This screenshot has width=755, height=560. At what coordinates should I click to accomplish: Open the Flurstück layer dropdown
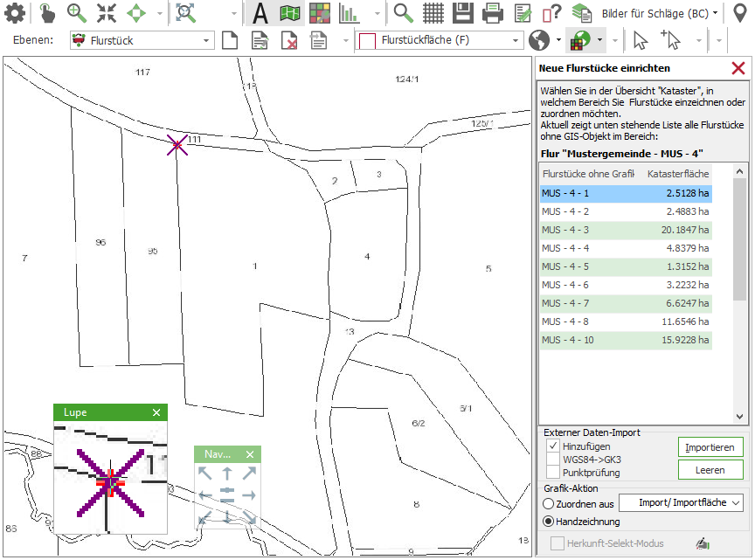pyautogui.click(x=206, y=40)
